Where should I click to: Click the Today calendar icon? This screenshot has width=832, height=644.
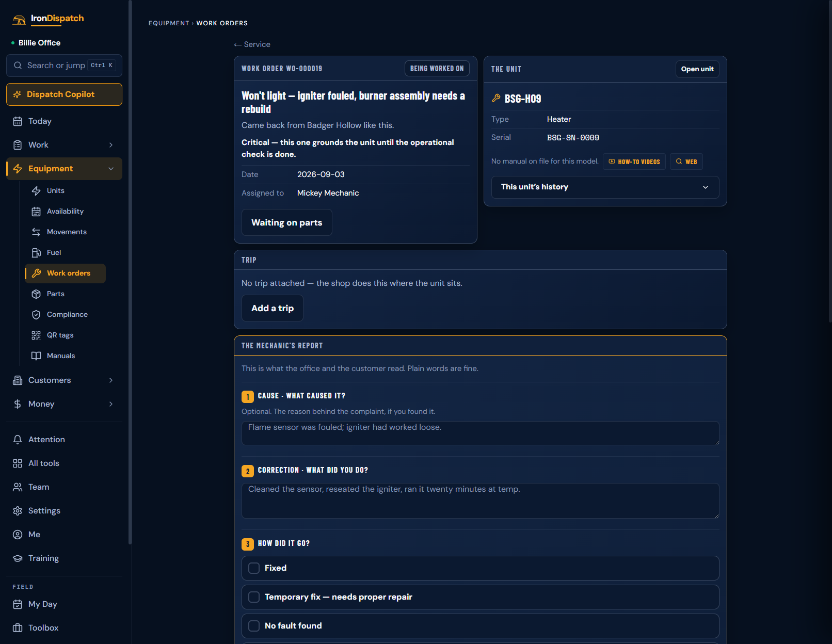point(18,121)
